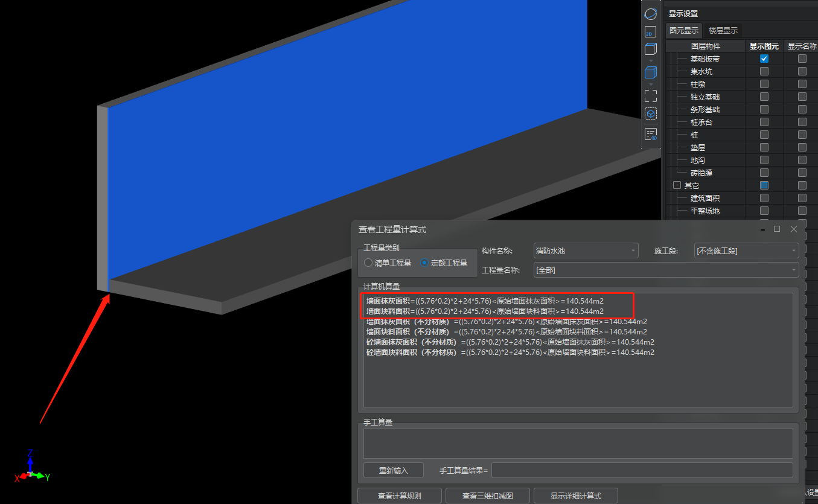
Task: Select the solid blue cube display icon
Action: [651, 72]
